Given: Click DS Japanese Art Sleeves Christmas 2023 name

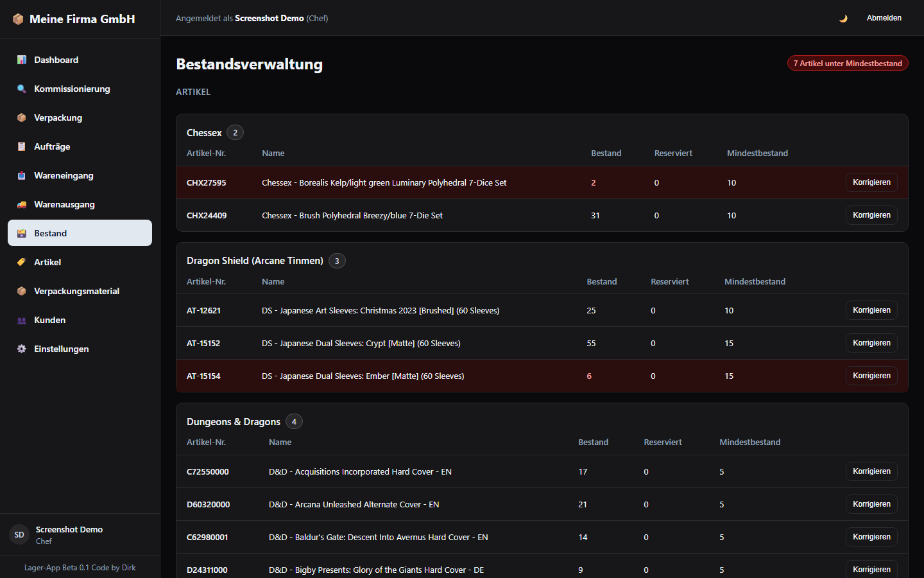Looking at the screenshot, I should [381, 311].
